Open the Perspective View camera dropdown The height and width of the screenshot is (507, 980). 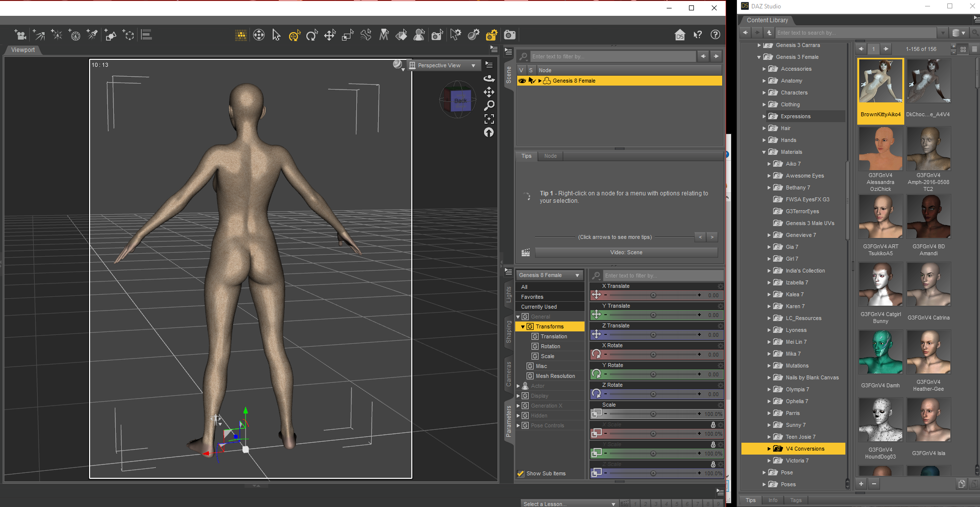(x=443, y=65)
